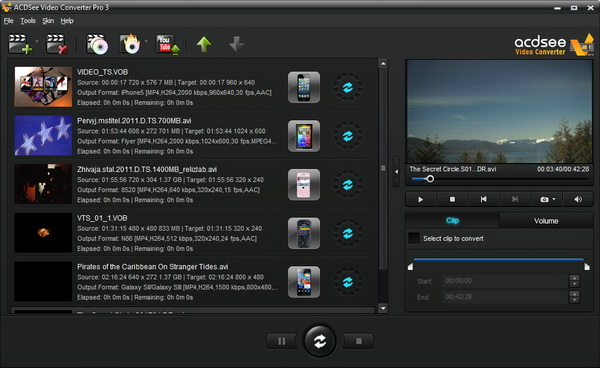Change device profile for Pervyj.mstitel video

point(304,136)
